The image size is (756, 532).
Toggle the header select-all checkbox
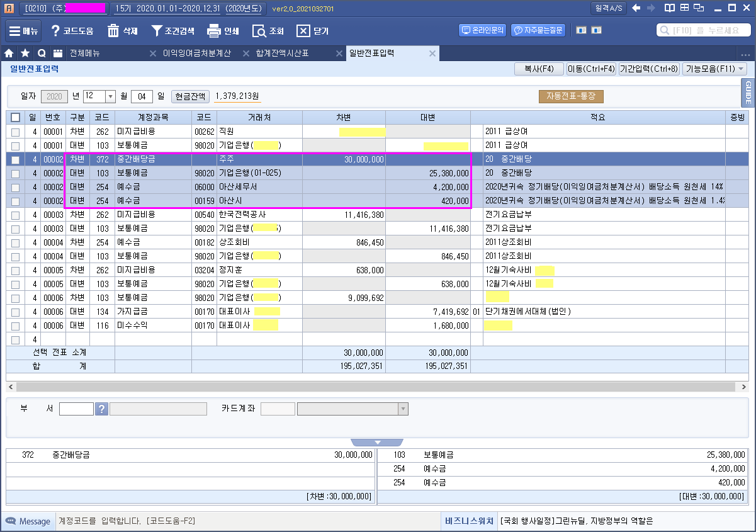[x=16, y=118]
